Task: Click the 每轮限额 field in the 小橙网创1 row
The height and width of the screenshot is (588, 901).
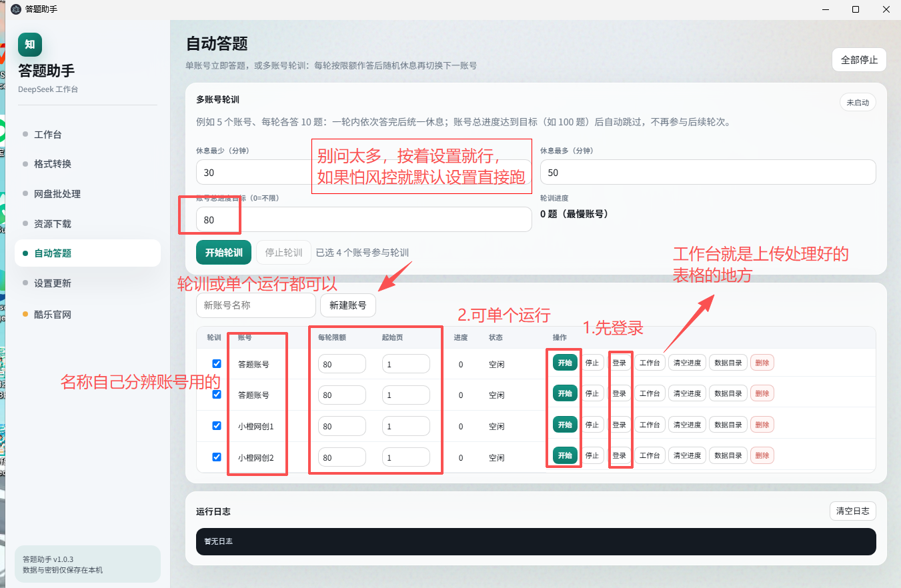Action: 342,426
